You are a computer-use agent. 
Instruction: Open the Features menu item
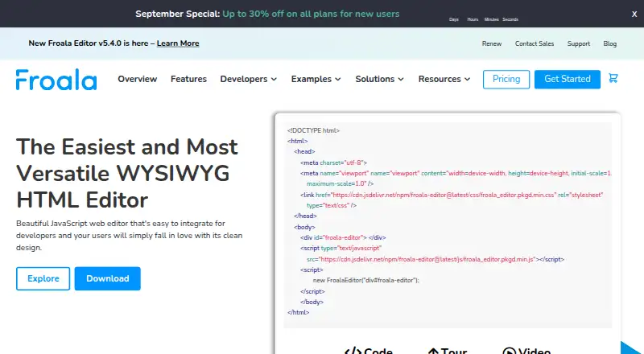[188, 79]
